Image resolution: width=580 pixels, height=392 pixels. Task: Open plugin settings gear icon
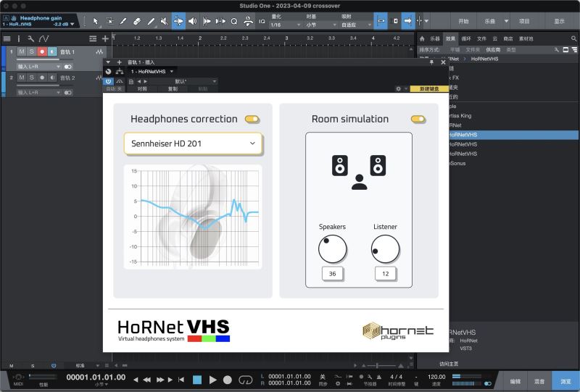click(398, 88)
